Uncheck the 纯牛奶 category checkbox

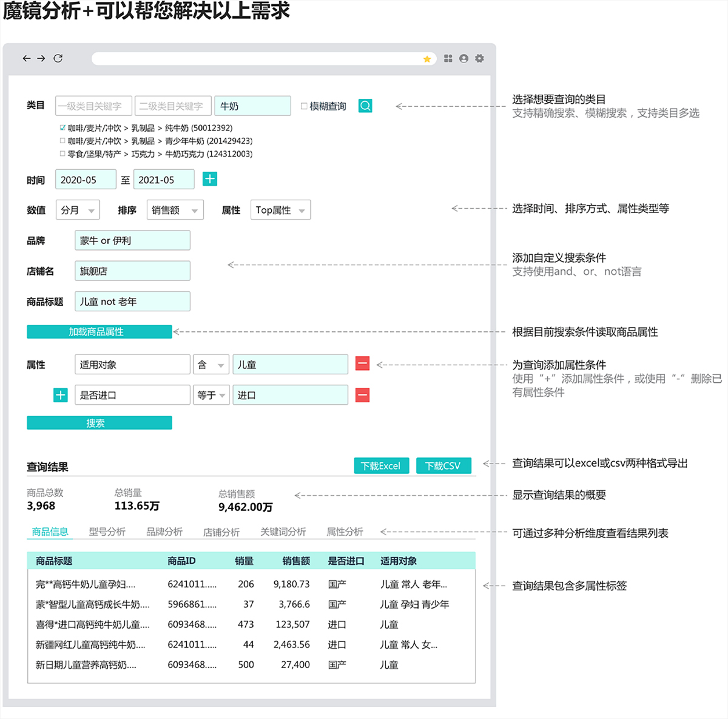click(62, 128)
